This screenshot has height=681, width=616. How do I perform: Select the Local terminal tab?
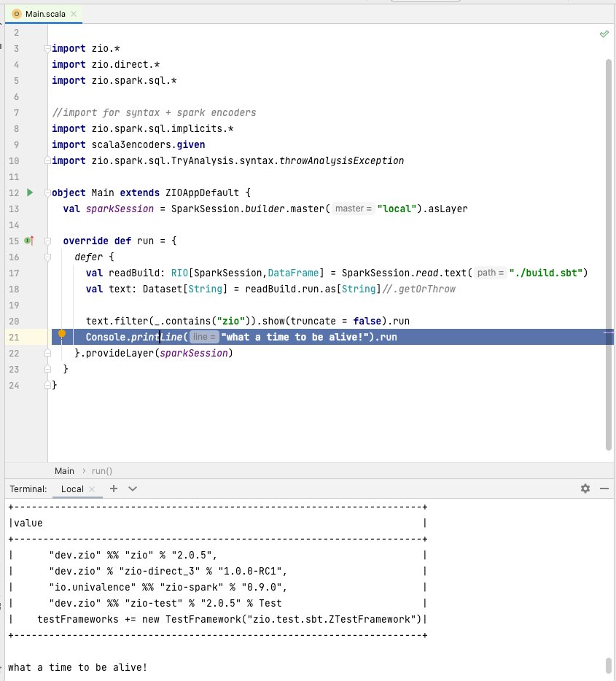73,489
